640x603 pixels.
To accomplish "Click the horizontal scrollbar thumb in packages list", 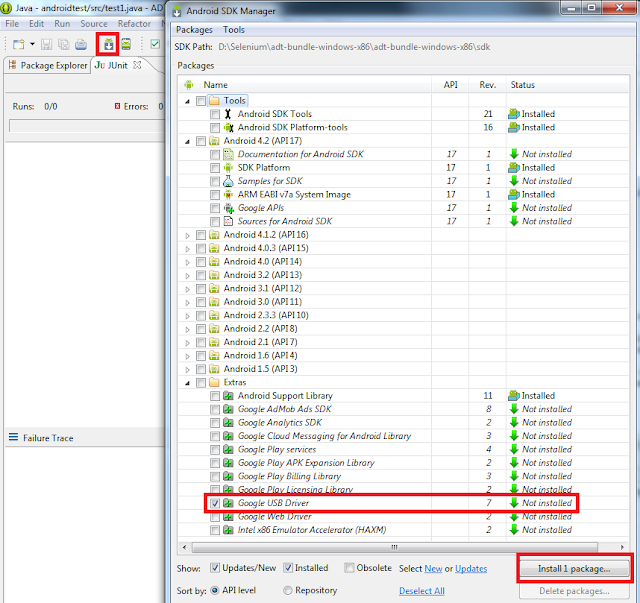I will pos(394,547).
